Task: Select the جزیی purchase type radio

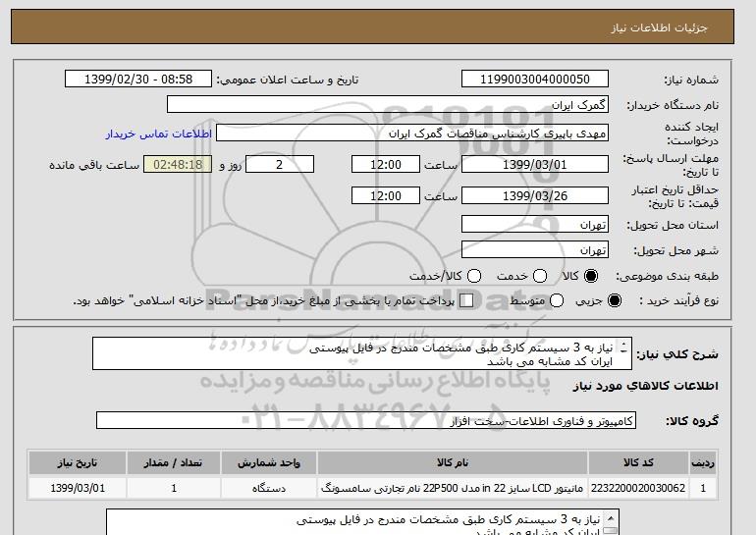Action: (x=615, y=300)
